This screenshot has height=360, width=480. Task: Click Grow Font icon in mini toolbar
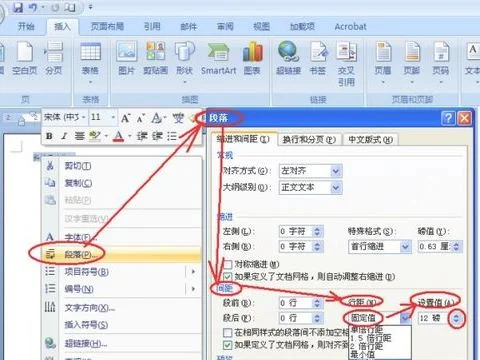pos(125,118)
